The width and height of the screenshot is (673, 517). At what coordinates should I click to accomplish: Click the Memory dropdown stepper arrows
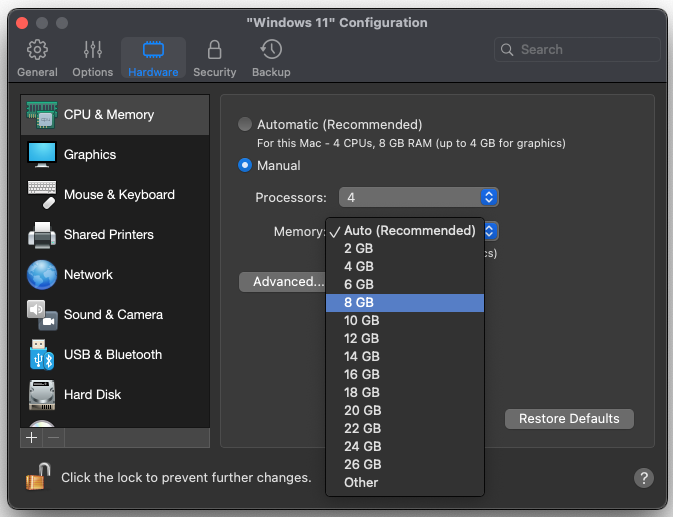point(491,231)
